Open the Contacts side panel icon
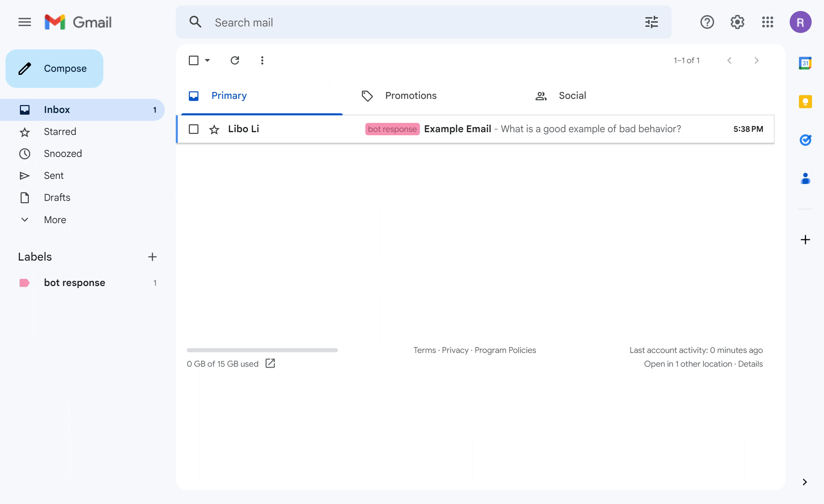This screenshot has height=504, width=824. [x=805, y=179]
